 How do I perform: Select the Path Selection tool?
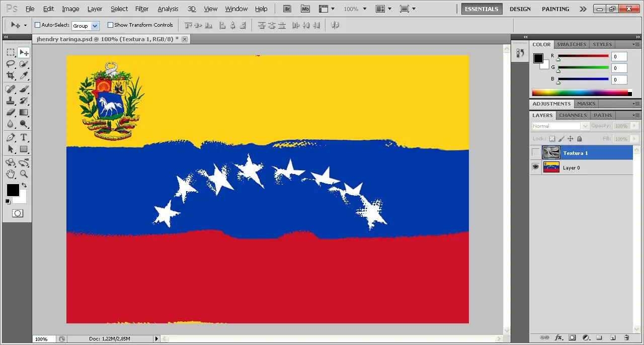[11, 149]
